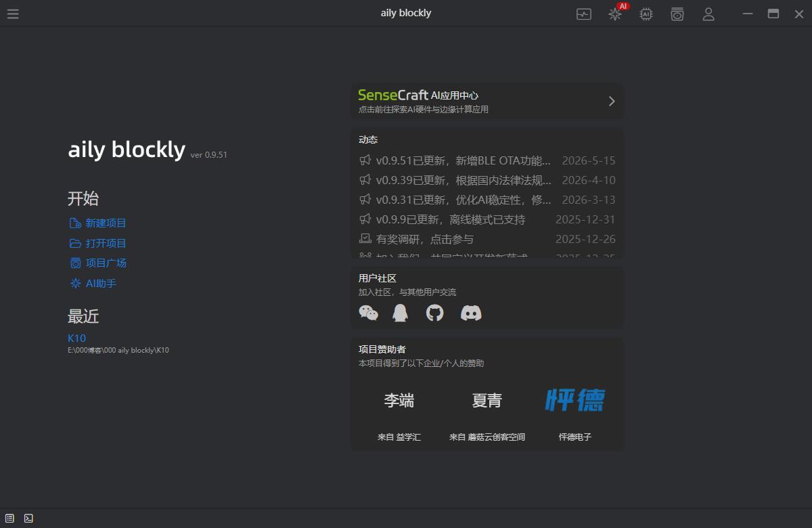Click 来自 益学汇 sponsor caption
Viewport: 812px width, 528px height.
point(399,437)
